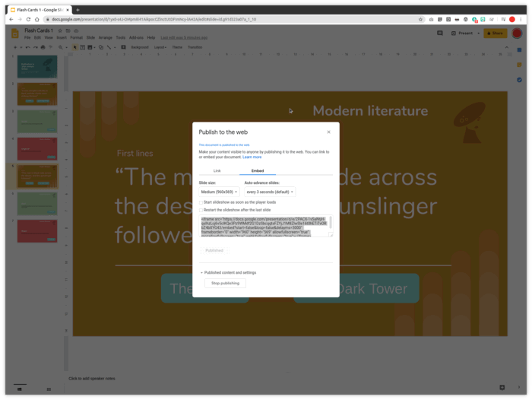The width and height of the screenshot is (532, 400).
Task: Open the Insert menu
Action: coord(62,38)
